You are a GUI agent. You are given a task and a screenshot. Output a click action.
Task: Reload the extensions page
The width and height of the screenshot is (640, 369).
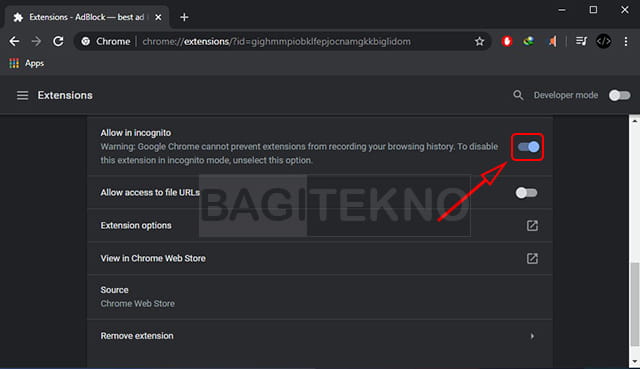point(58,41)
